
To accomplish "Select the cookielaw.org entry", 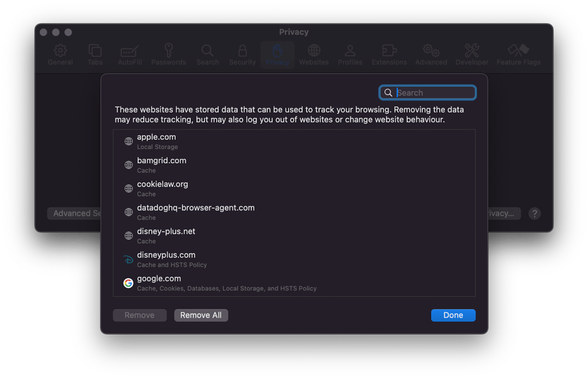I will point(294,189).
